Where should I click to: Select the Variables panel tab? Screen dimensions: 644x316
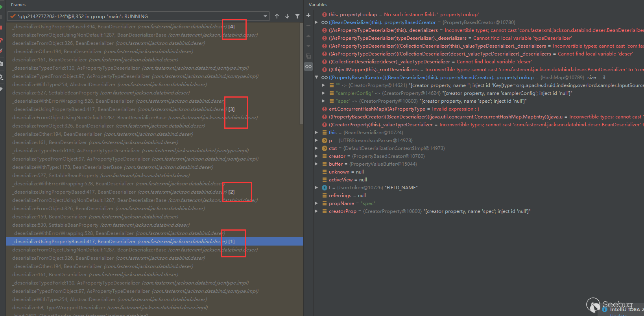[318, 5]
